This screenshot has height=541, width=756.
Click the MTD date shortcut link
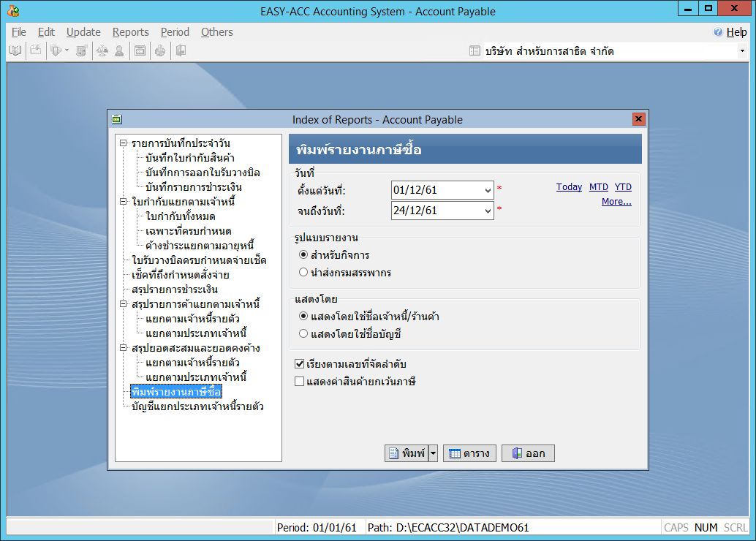598,187
